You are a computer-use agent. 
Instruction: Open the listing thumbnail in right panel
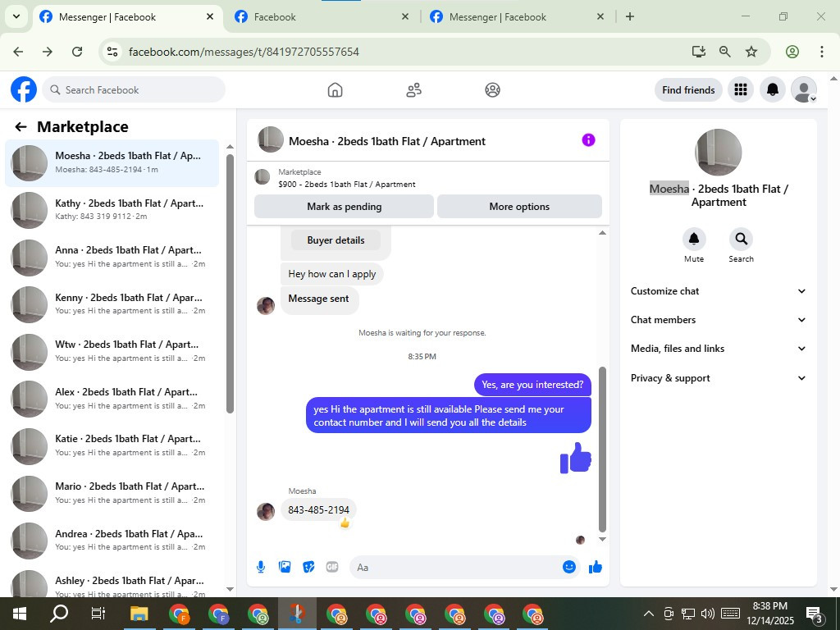coord(718,152)
